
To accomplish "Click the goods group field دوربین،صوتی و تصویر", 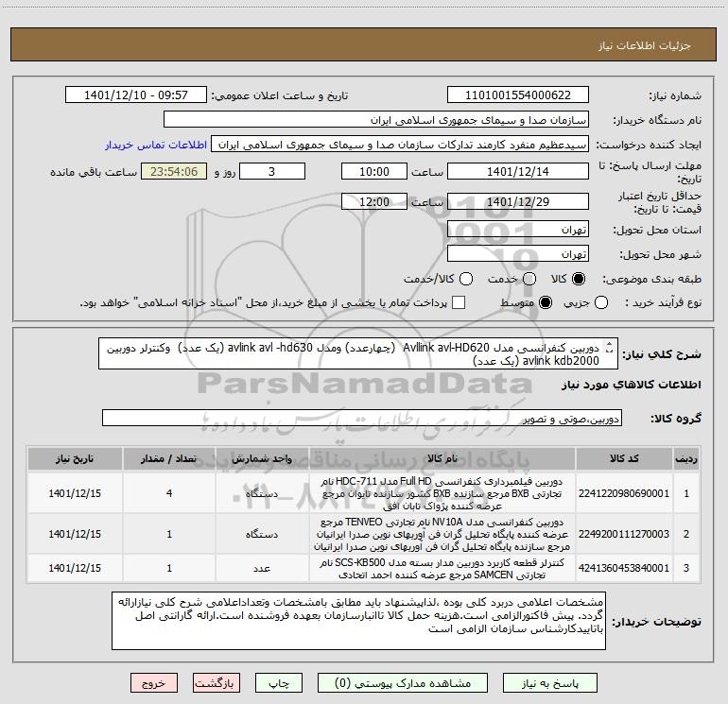I will pos(362,418).
